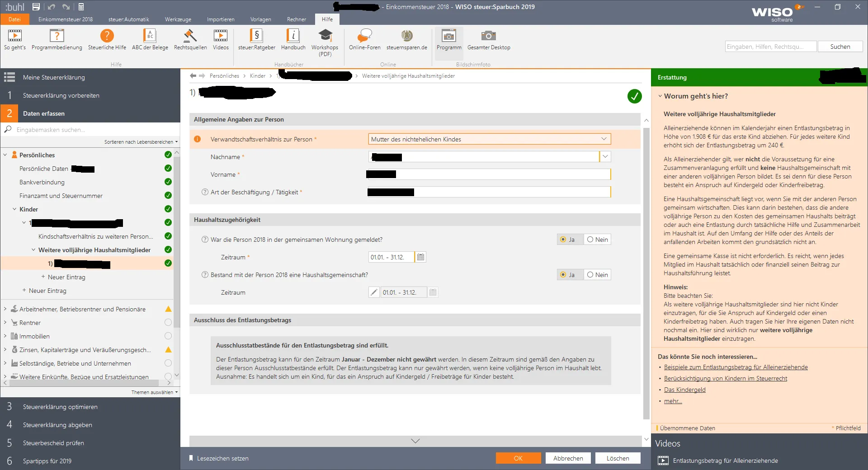Open the Rechtsquellen gavel icon
This screenshot has height=470, width=868.
tap(190, 36)
